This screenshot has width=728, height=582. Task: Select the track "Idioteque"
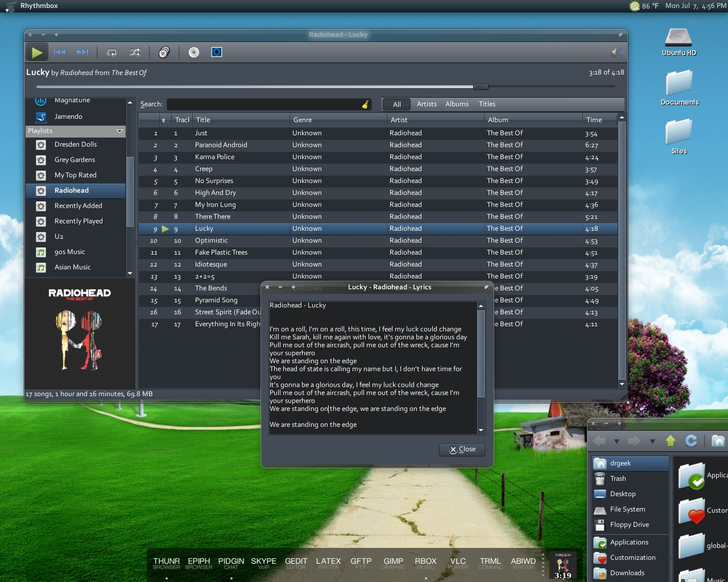[378, 264]
